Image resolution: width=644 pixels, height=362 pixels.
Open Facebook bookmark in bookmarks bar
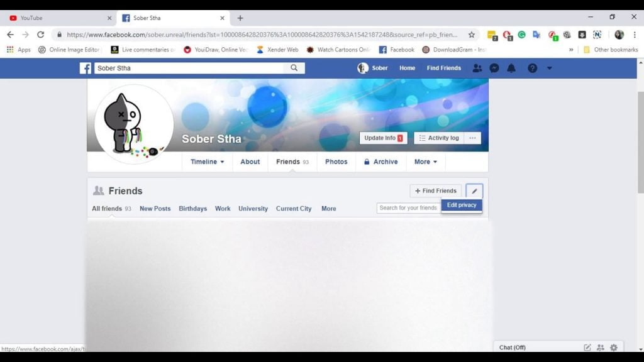[x=396, y=50]
